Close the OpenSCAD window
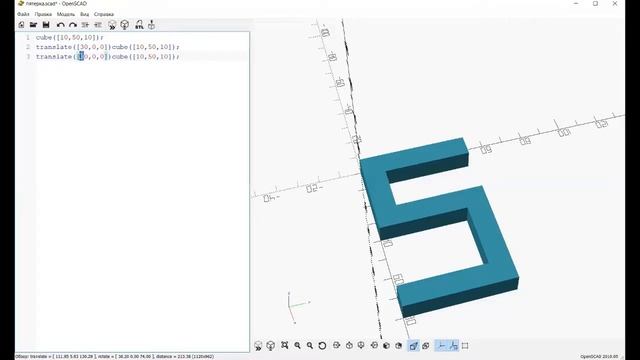 pos(615,4)
